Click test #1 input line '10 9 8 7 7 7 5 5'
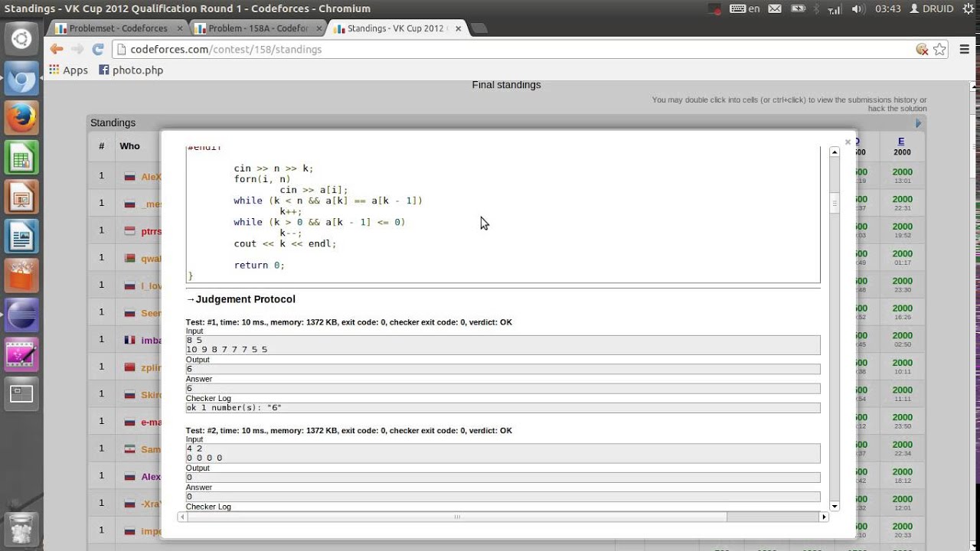The width and height of the screenshot is (980, 551). pos(227,350)
